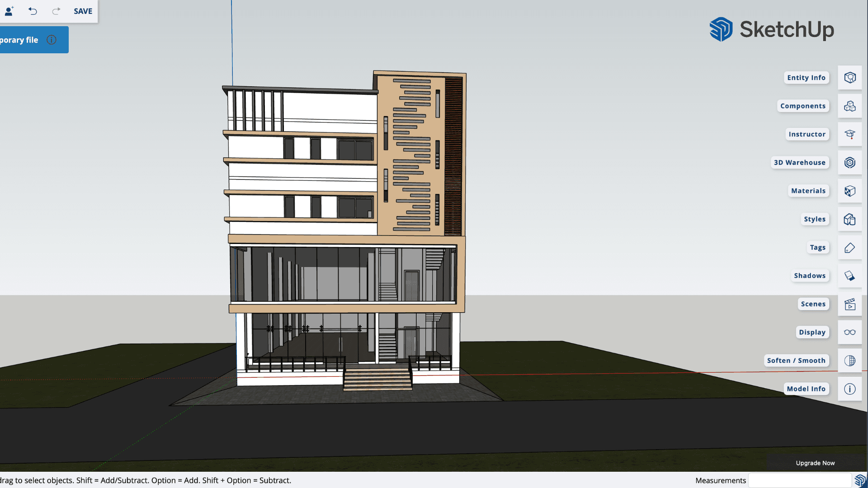Screen dimensions: 868x488
Task: Open the Soften / Smooth icon
Action: click(850, 361)
